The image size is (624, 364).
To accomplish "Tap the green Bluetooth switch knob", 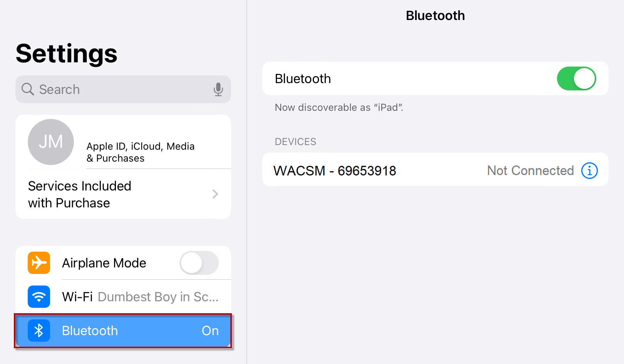I will click(x=584, y=78).
